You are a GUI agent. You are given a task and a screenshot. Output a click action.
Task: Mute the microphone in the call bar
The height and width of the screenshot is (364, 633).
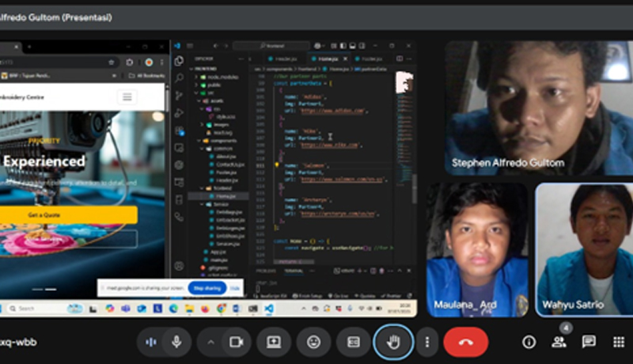click(x=177, y=342)
